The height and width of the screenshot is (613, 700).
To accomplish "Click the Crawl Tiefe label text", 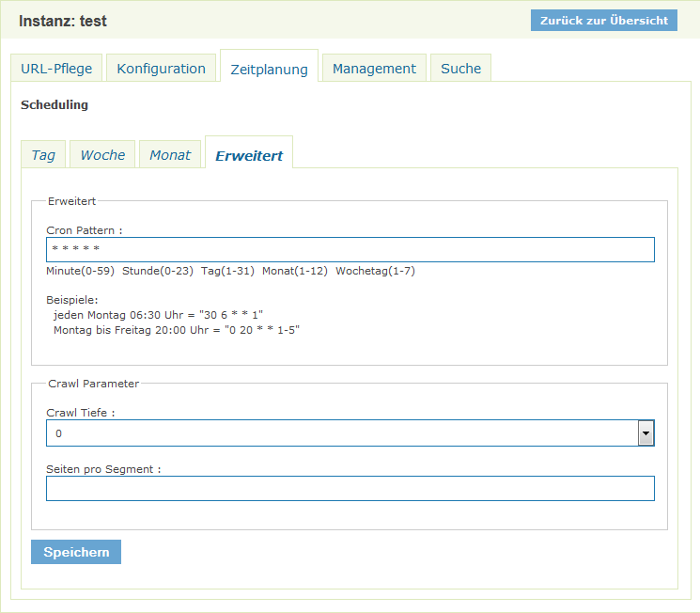I will [81, 413].
